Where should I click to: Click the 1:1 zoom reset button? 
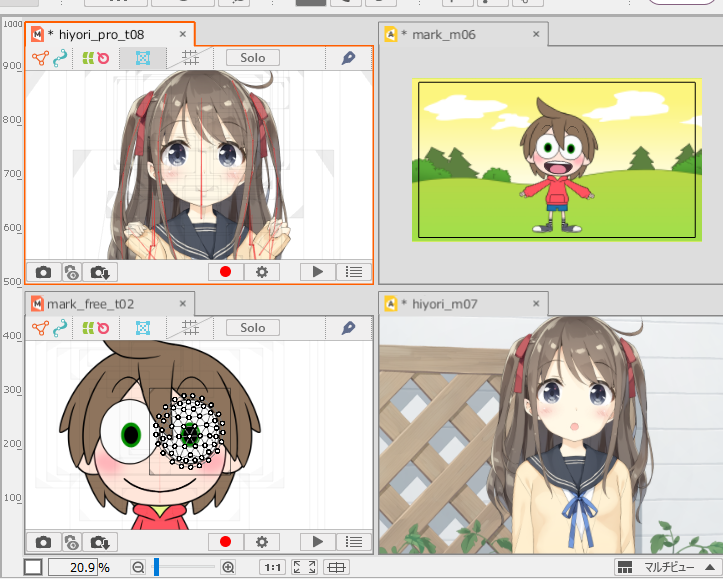(271, 567)
